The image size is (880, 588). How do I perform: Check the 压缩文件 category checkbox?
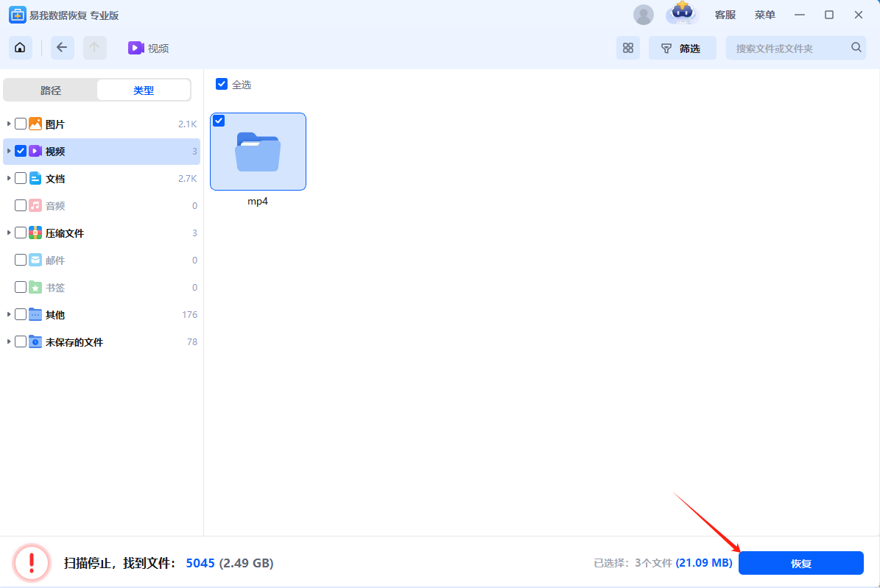click(x=21, y=233)
